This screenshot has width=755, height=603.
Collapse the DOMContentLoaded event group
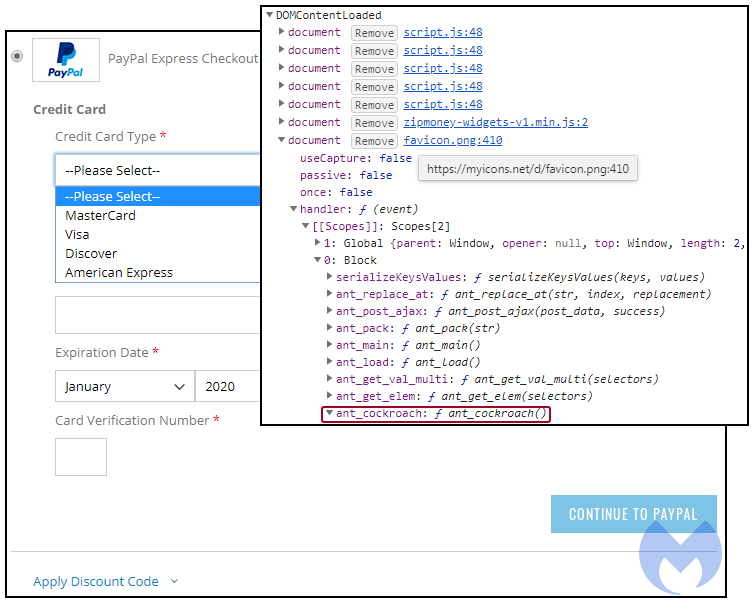pyautogui.click(x=269, y=15)
